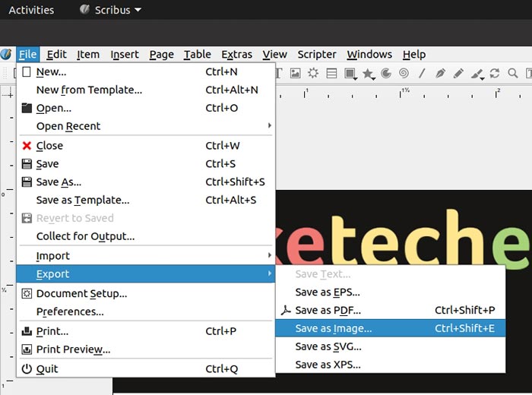The image size is (532, 395).
Task: Choose Open... in File menu
Action: pyautogui.click(x=146, y=108)
